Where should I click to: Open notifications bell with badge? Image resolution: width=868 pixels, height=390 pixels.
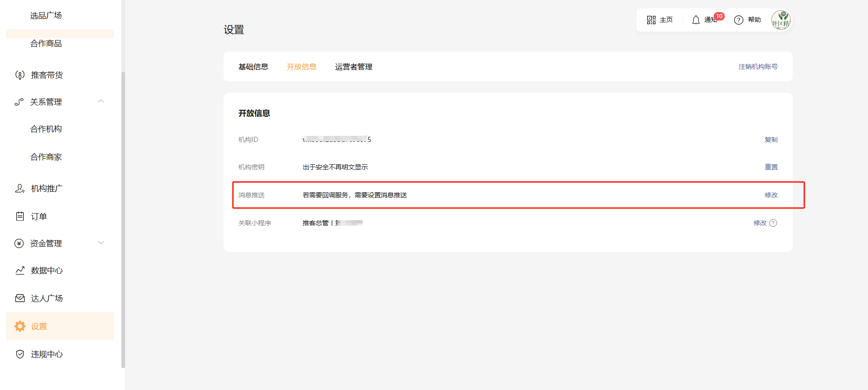696,20
